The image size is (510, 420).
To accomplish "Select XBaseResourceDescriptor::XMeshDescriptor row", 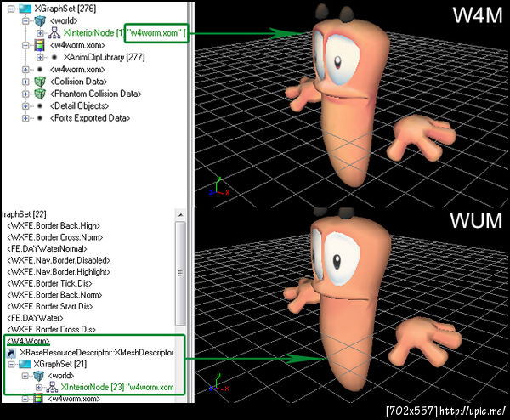I will [97, 353].
